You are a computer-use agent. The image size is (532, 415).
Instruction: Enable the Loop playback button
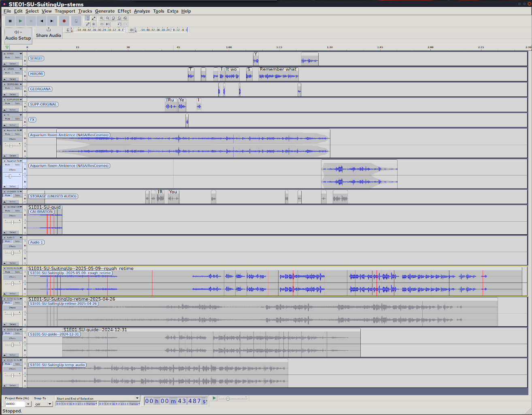coord(76,21)
